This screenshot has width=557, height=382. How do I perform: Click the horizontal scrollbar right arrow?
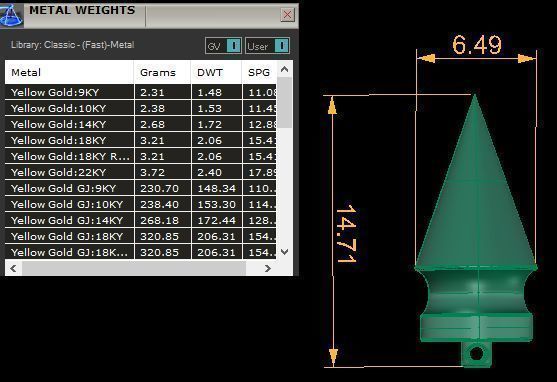(268, 268)
